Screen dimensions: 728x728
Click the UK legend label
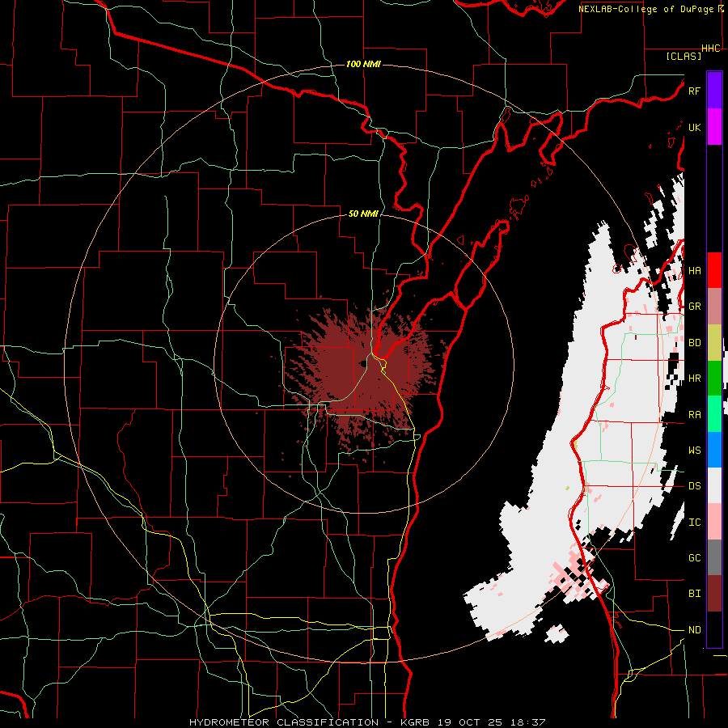click(694, 127)
